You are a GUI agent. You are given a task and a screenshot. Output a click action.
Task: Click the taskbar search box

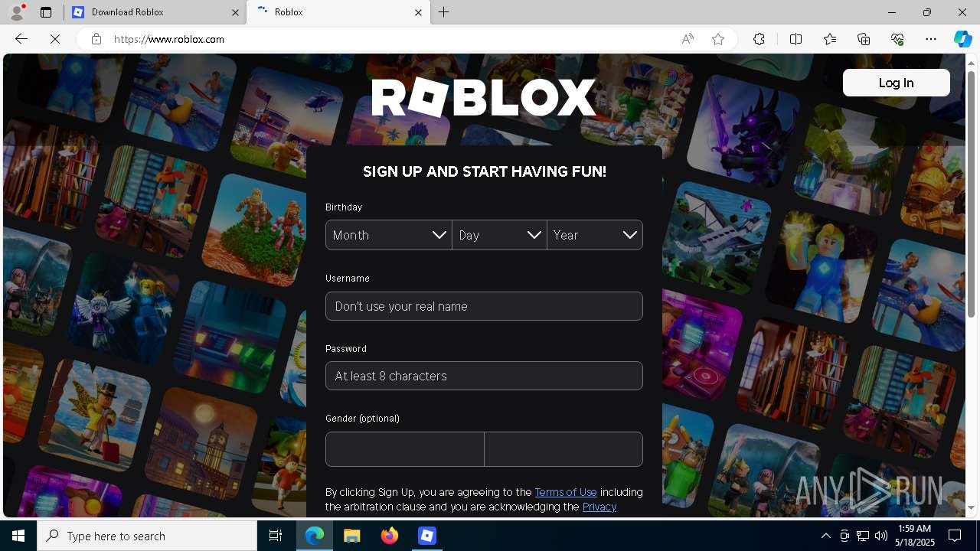coord(147,536)
